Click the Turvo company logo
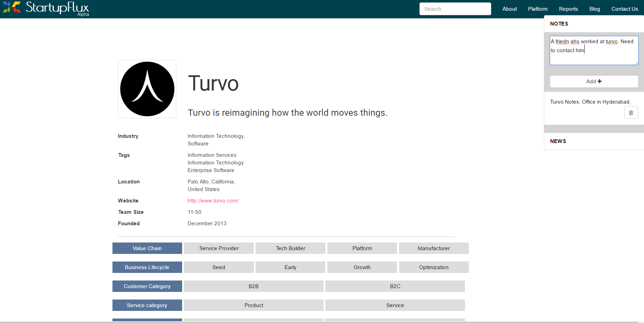This screenshot has height=323, width=644. (147, 89)
